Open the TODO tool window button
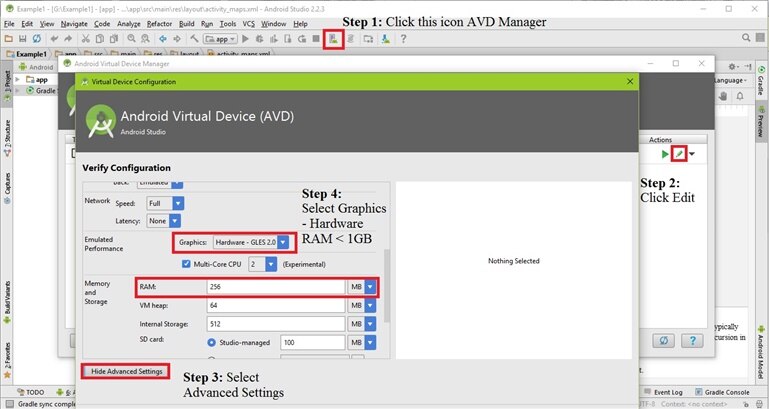This screenshot has height=409, width=769. pos(30,392)
